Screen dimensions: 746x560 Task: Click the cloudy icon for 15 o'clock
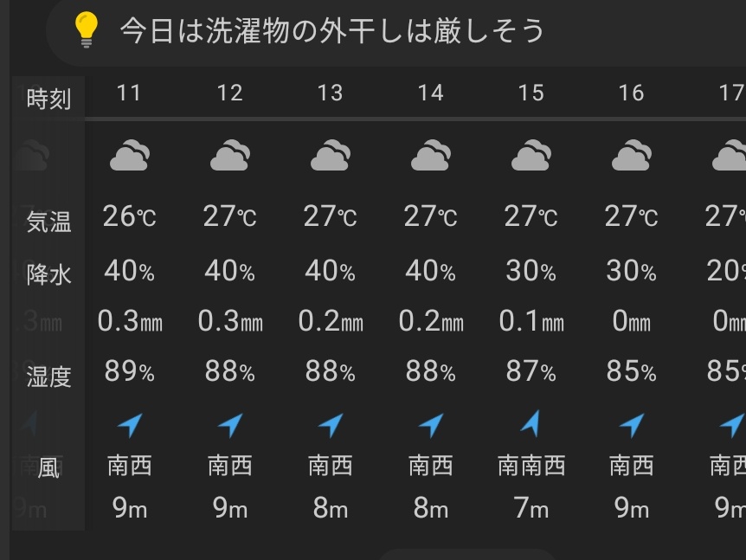[531, 155]
